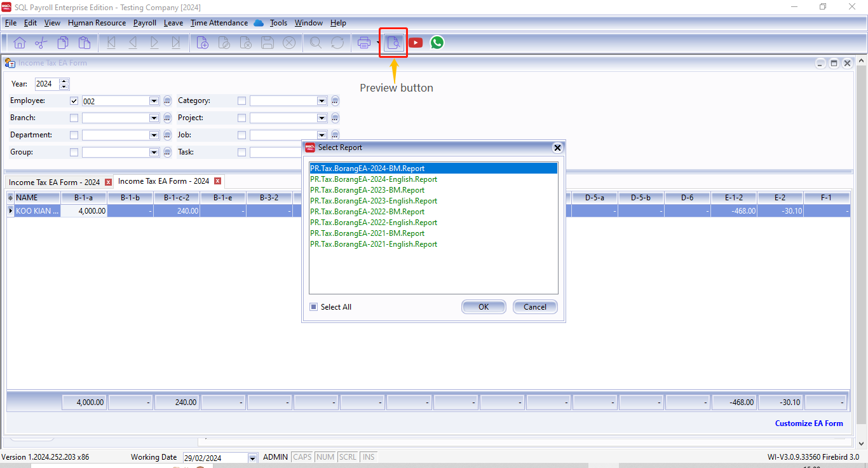Image resolution: width=868 pixels, height=468 pixels.
Task: Toggle the Select All checkbox
Action: pos(313,307)
